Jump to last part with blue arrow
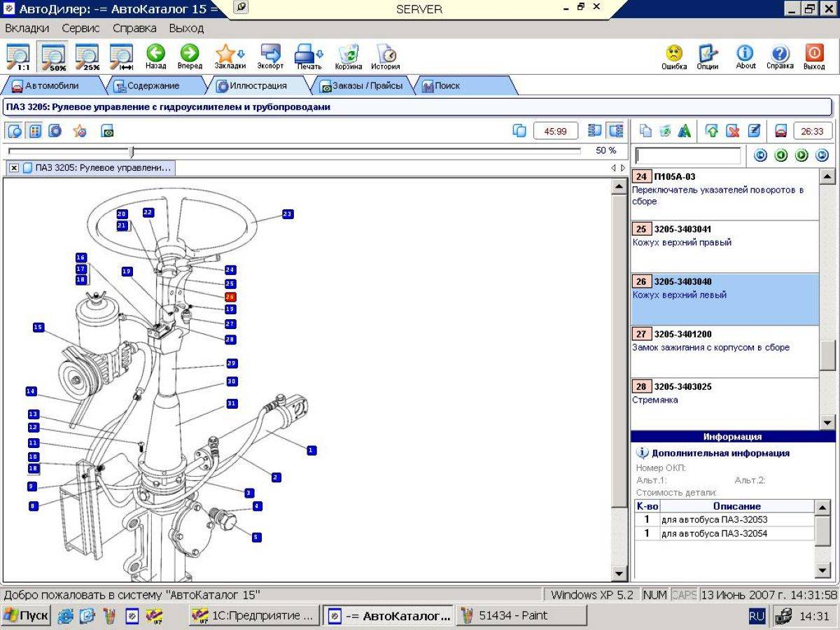 point(822,155)
